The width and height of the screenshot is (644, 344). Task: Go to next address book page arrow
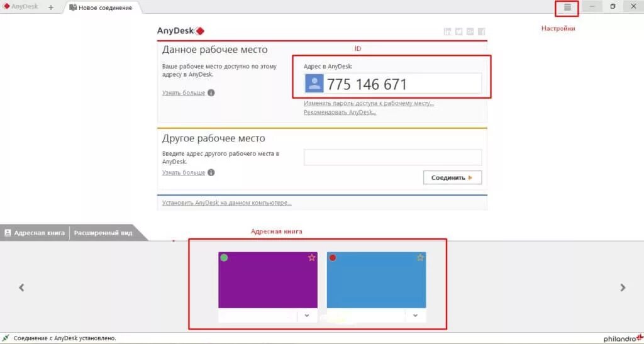(623, 288)
